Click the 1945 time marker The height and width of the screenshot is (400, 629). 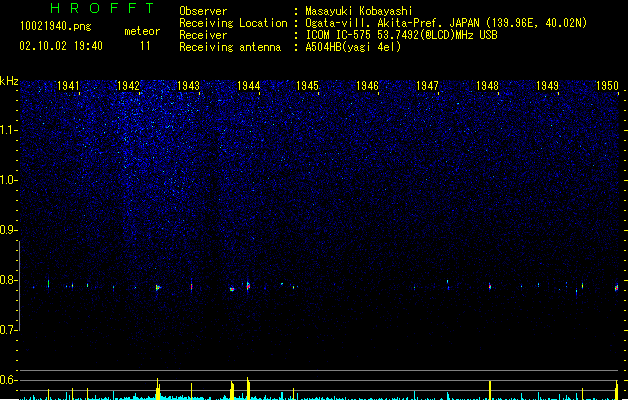[307, 86]
